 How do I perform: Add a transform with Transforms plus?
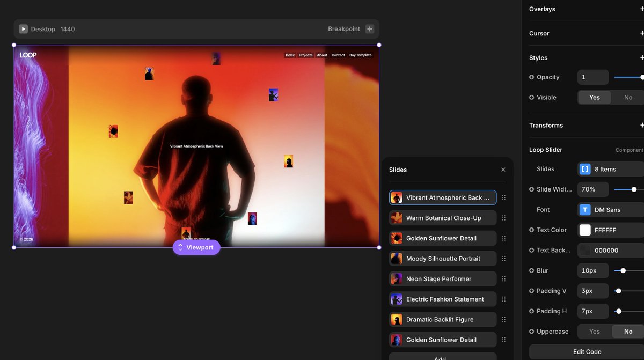pyautogui.click(x=642, y=126)
